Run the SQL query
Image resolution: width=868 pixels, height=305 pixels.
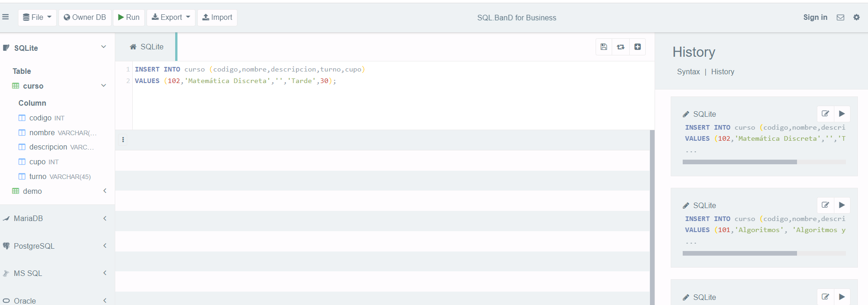129,18
